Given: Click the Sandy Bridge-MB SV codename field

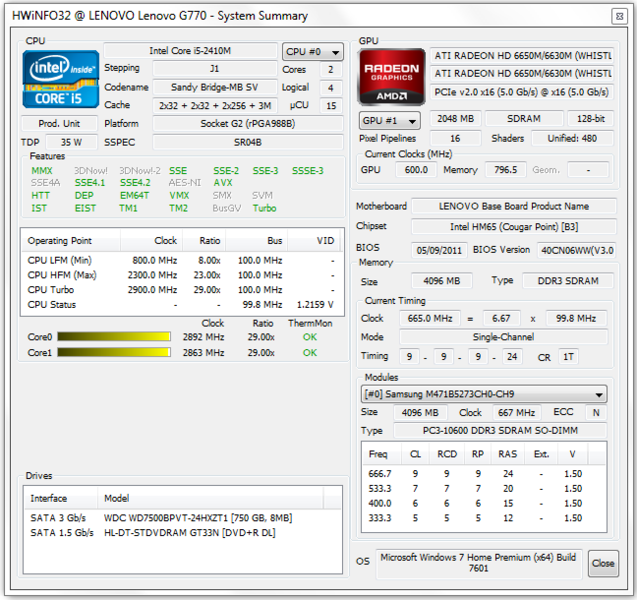Looking at the screenshot, I should click(214, 87).
